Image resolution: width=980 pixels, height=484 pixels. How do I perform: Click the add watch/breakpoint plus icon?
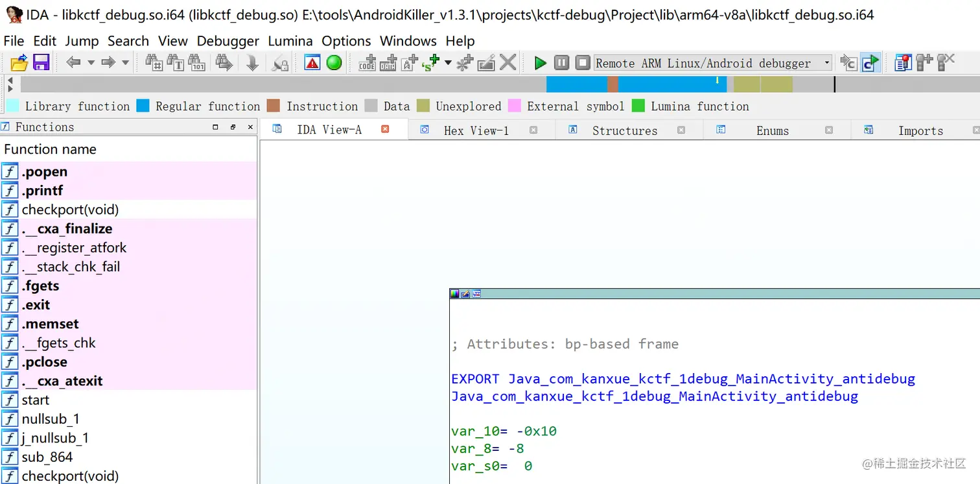[924, 63]
